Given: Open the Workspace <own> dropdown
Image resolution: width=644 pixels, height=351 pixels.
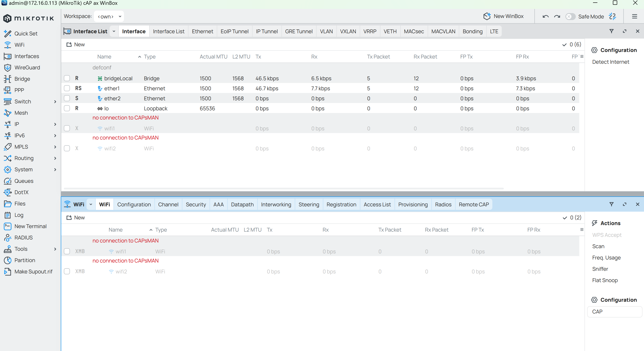Looking at the screenshot, I should coord(109,16).
